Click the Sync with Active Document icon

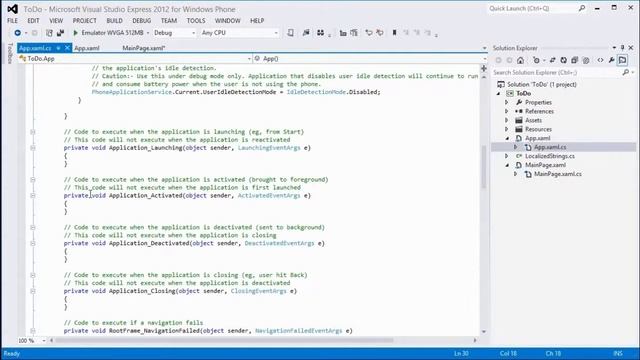click(x=553, y=60)
